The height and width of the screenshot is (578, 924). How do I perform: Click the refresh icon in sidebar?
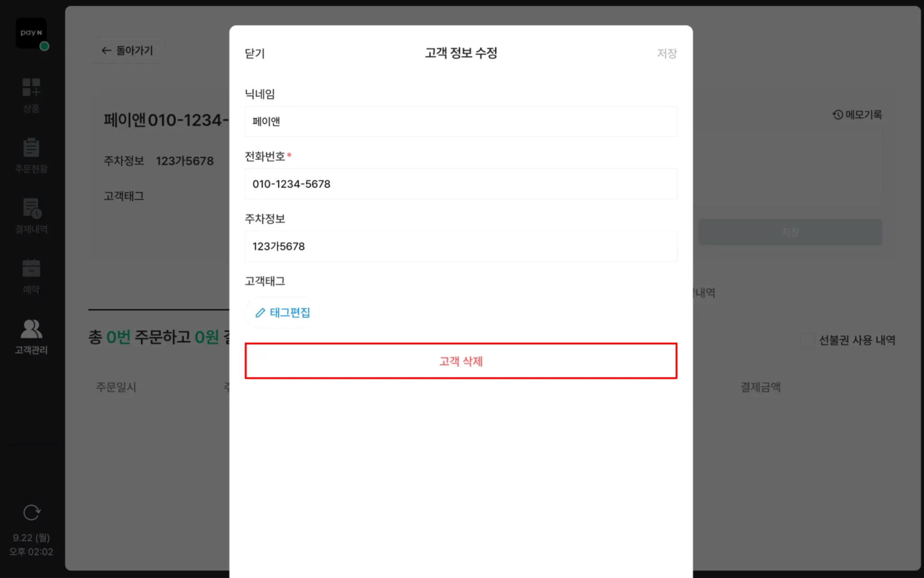click(32, 513)
